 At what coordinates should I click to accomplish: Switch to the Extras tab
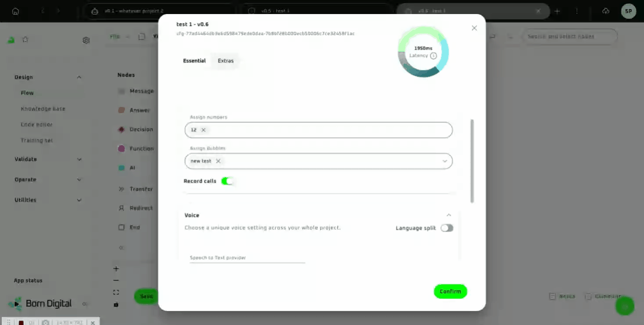[x=226, y=61]
